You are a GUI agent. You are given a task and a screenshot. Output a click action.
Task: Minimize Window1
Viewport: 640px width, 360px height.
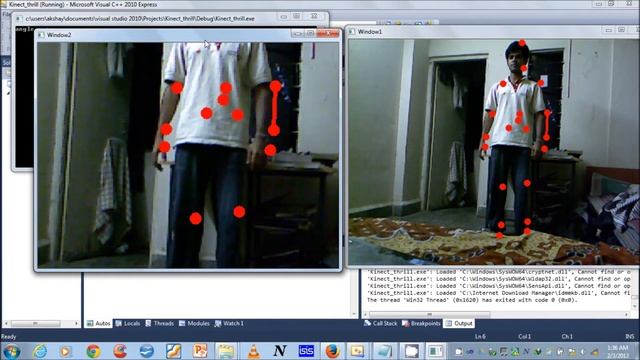pyautogui.click(x=609, y=30)
